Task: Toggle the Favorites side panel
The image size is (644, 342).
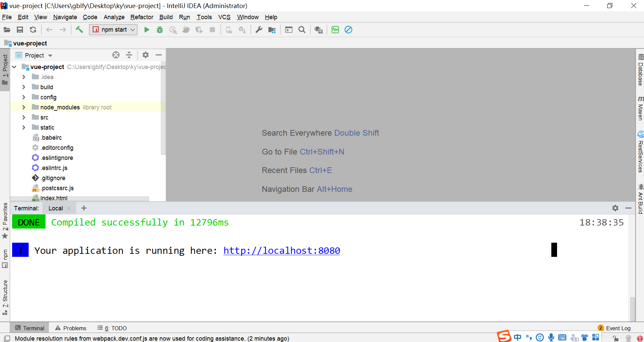Action: click(x=5, y=220)
